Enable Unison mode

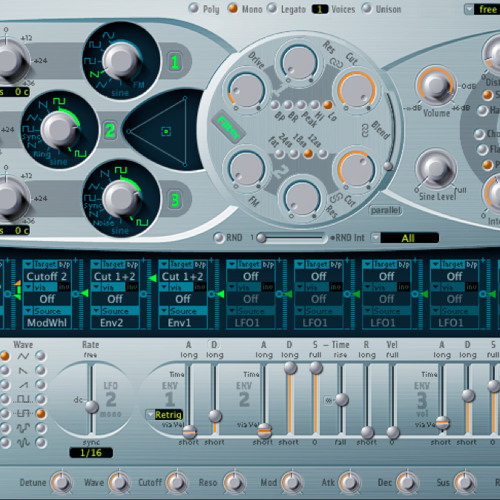point(367,8)
